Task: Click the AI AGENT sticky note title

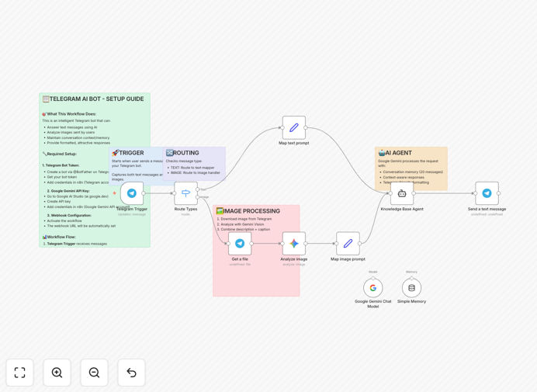Action: pos(395,153)
